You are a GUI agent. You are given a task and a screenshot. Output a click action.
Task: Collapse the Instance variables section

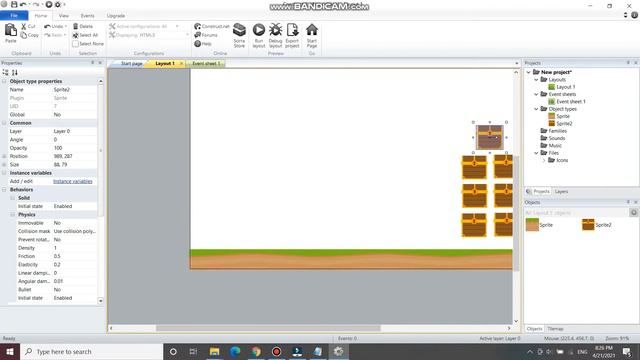(4, 173)
